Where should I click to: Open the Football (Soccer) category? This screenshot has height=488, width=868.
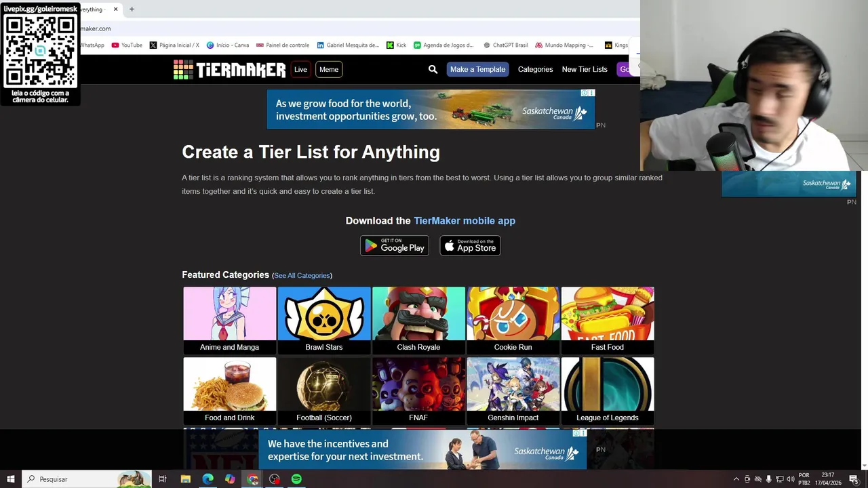(324, 390)
